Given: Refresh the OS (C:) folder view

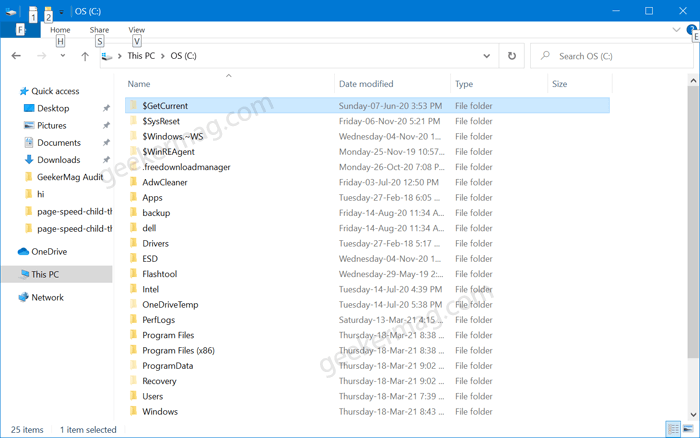Looking at the screenshot, I should coord(512,56).
